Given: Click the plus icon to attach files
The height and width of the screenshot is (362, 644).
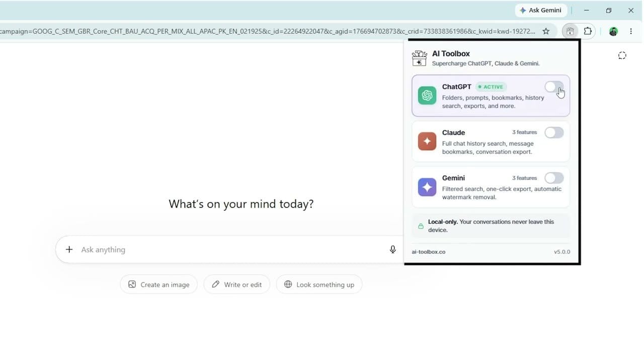Looking at the screenshot, I should tap(69, 249).
